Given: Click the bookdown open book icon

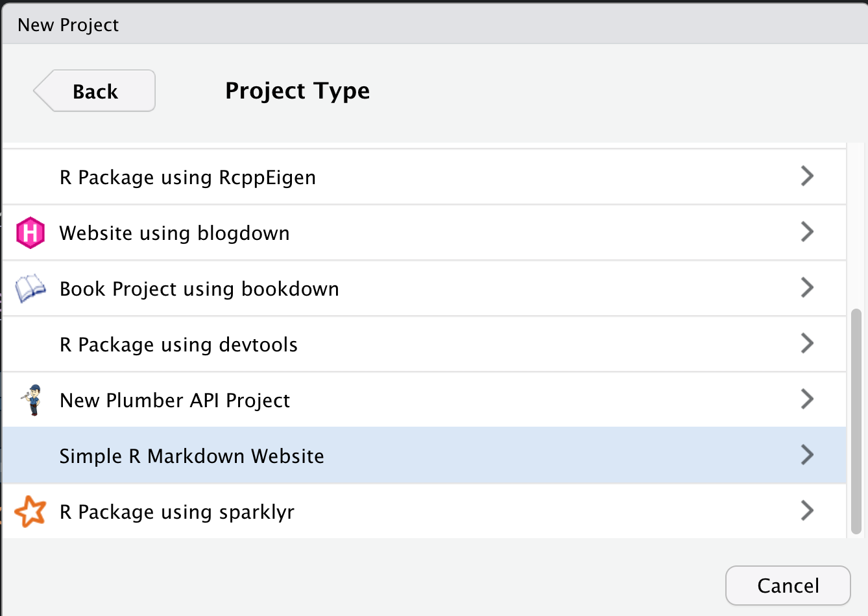Looking at the screenshot, I should pos(30,289).
